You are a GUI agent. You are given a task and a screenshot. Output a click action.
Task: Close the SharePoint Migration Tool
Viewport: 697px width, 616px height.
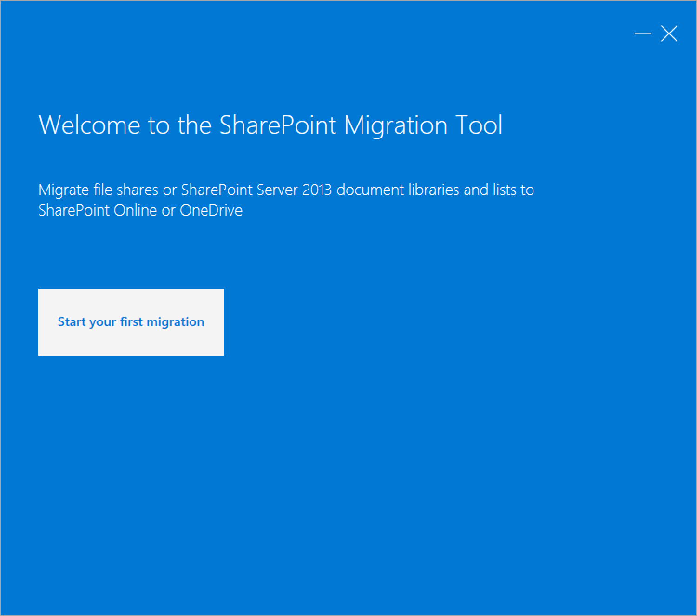coord(669,33)
